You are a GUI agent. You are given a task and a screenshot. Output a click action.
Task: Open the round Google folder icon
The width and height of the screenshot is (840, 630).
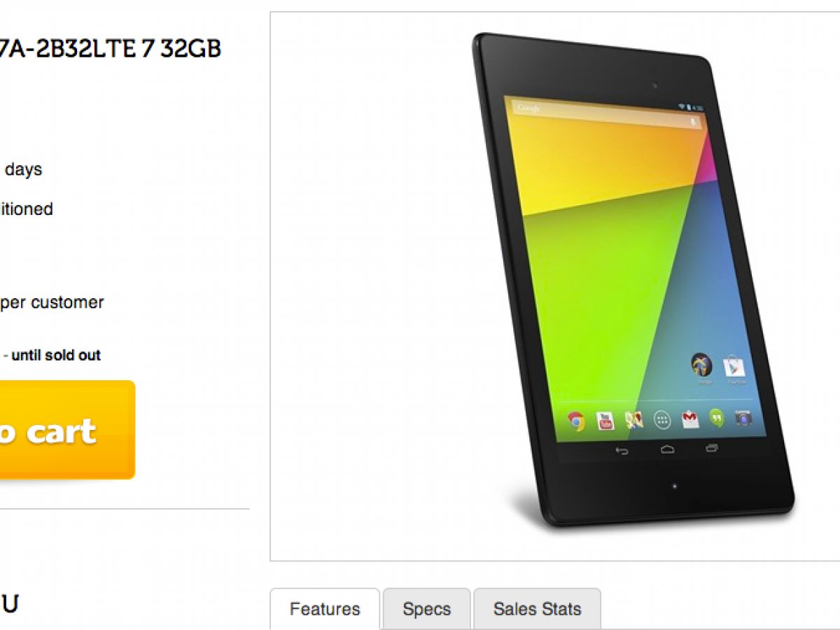(701, 365)
